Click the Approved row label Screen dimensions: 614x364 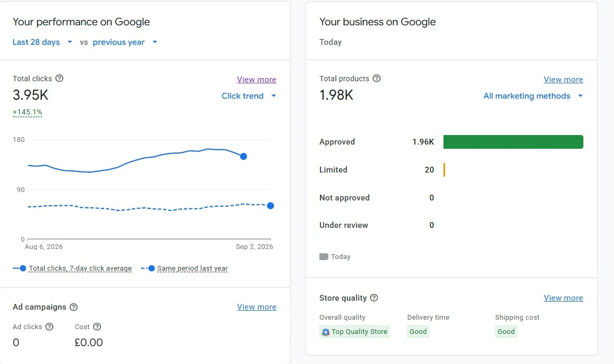pyautogui.click(x=337, y=142)
